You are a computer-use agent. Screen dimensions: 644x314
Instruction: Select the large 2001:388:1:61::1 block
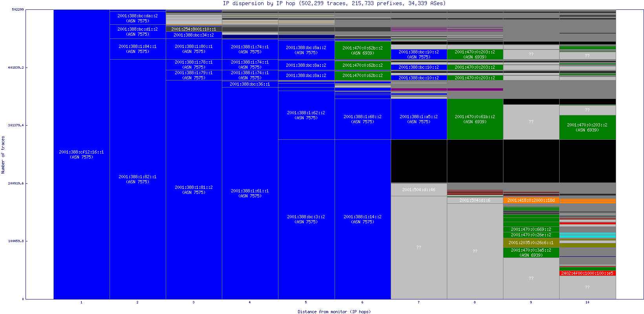point(250,193)
